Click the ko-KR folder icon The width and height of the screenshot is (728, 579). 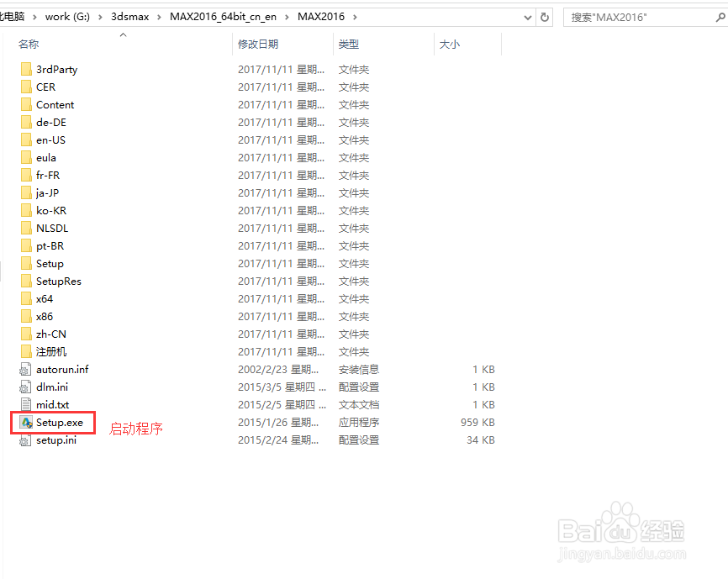[26, 210]
